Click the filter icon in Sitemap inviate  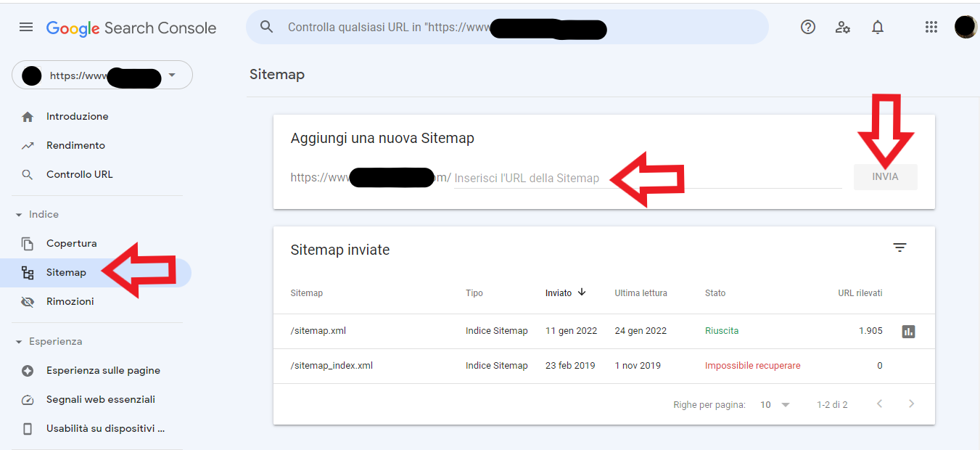(x=899, y=248)
